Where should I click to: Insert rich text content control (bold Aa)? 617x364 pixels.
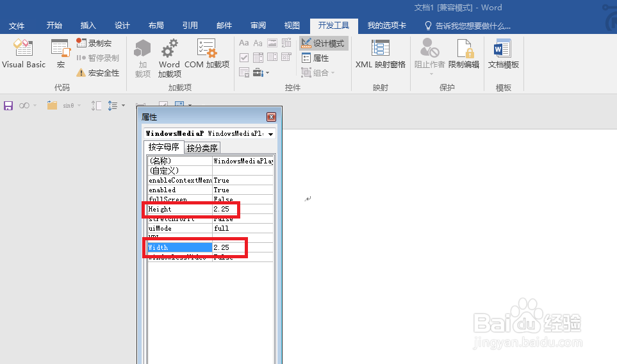click(243, 43)
